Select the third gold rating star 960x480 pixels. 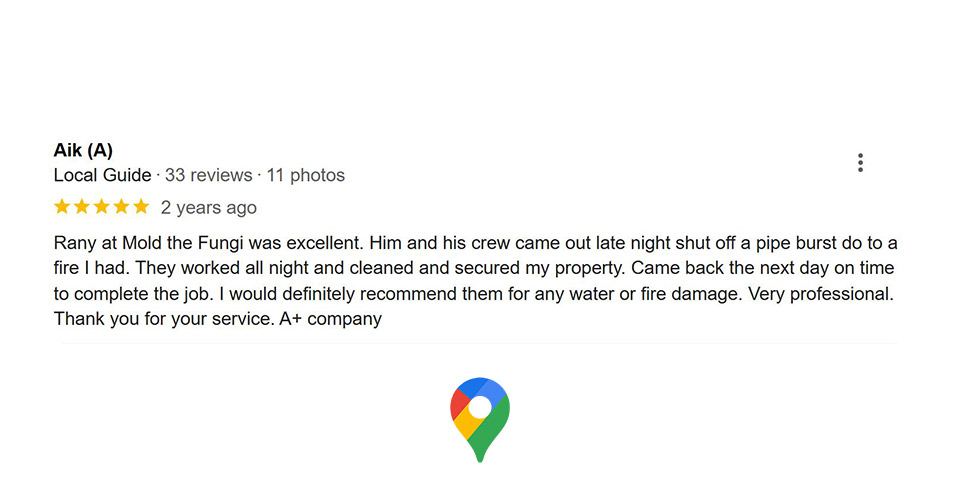point(102,207)
